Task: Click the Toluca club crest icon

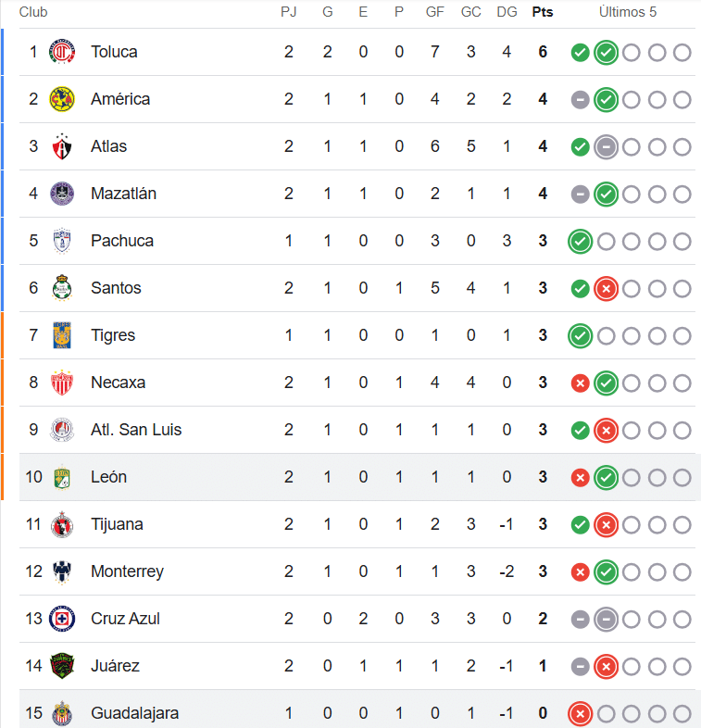Action: 62,52
